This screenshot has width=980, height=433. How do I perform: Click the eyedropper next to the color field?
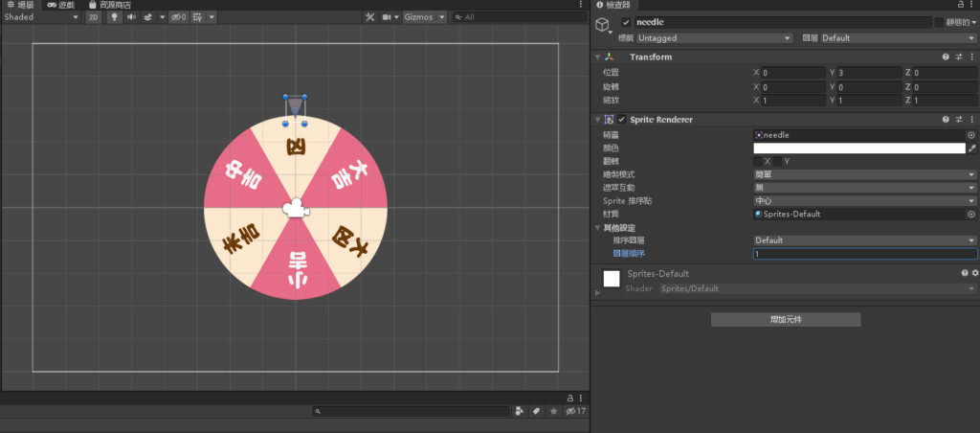(972, 148)
